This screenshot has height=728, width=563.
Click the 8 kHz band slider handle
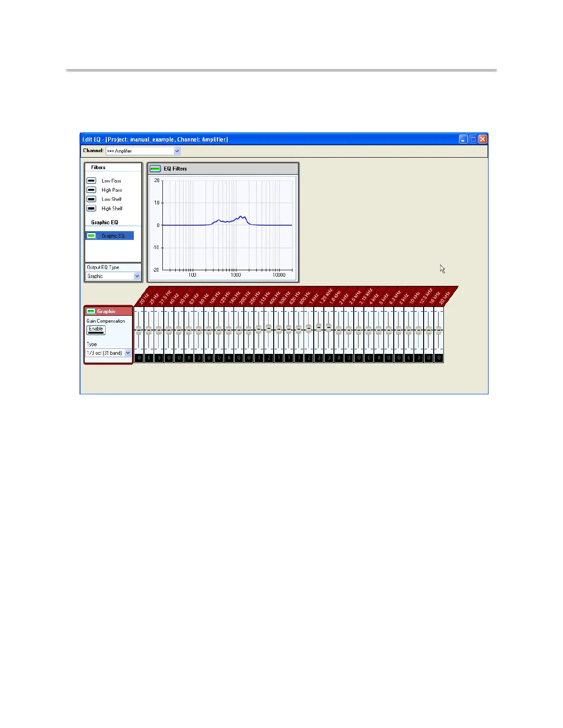click(x=399, y=330)
